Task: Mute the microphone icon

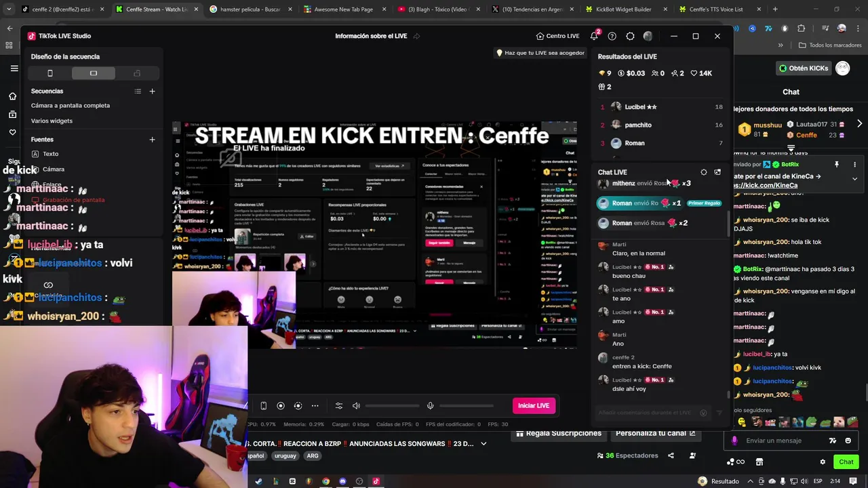Action: coord(430,406)
